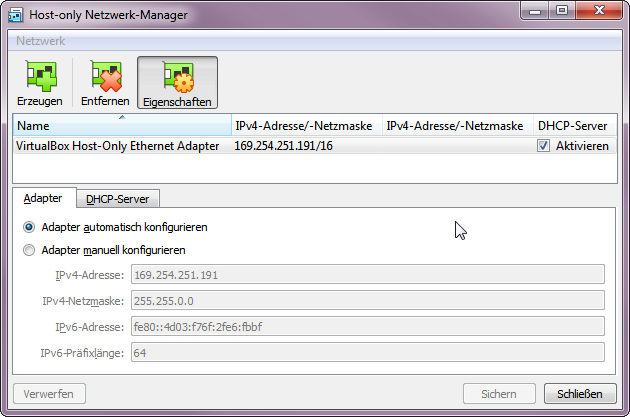Click the 169.254.251.191/16 table cell
Image resolution: width=630 pixels, height=417 pixels.
(284, 146)
